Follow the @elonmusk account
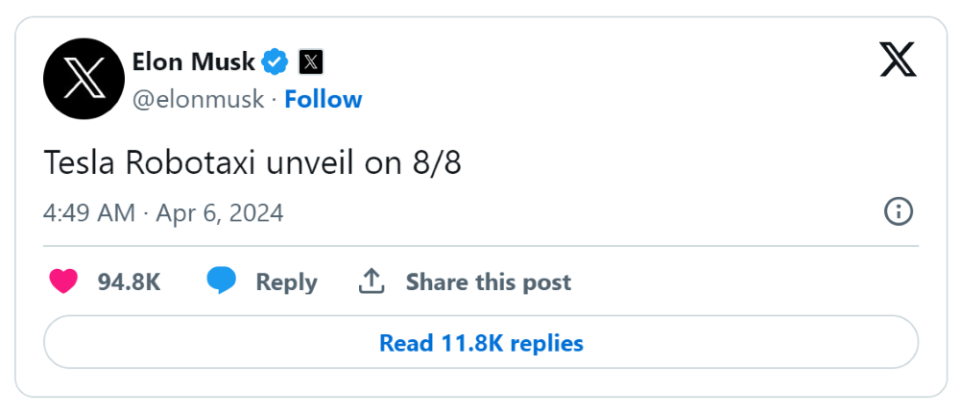This screenshot has width=960, height=415. pyautogui.click(x=323, y=99)
